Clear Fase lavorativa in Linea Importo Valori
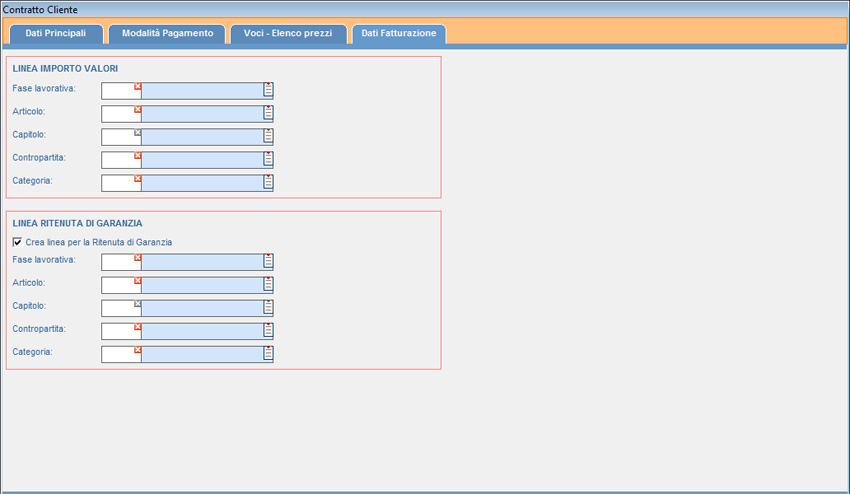The height and width of the screenshot is (494, 850). pyautogui.click(x=138, y=87)
